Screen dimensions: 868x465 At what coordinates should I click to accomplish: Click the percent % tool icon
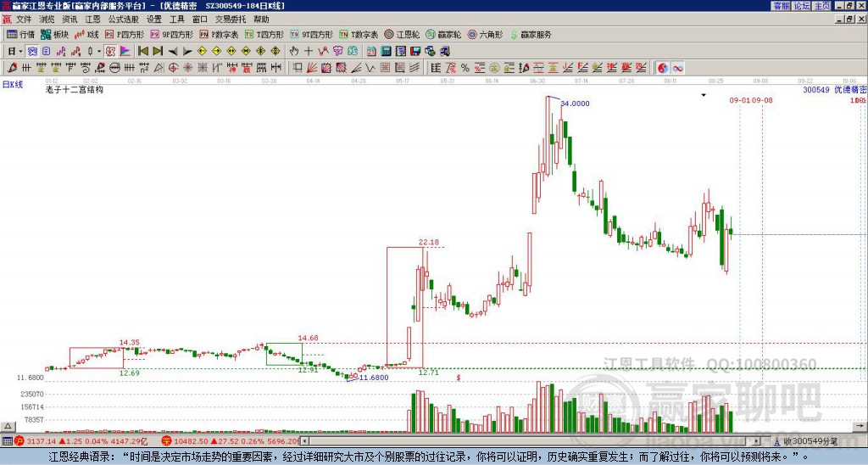pos(465,68)
